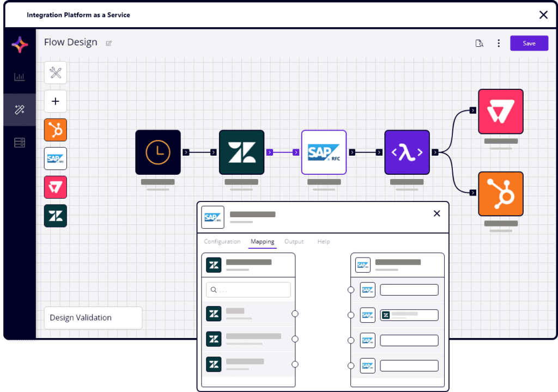558x392 pixels.
Task: Open the clock trigger node on the canvas
Action: coord(157,152)
